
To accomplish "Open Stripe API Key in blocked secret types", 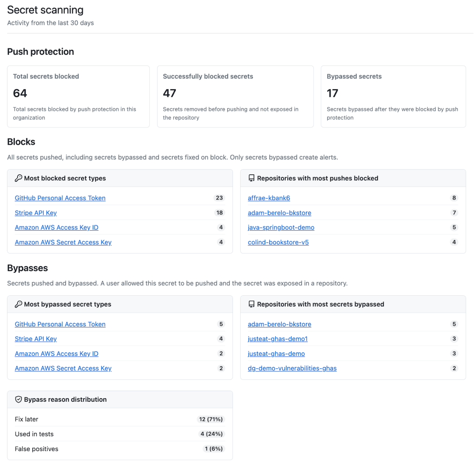I will 36,213.
